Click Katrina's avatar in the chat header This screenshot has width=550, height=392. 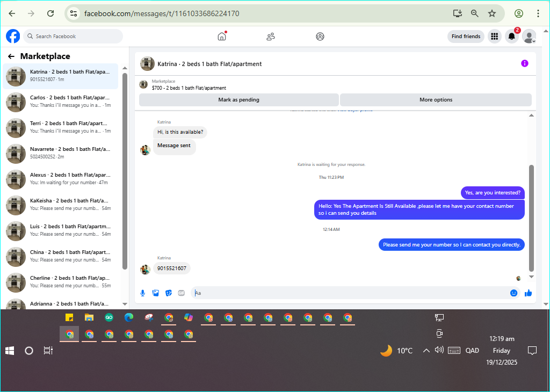click(x=147, y=64)
